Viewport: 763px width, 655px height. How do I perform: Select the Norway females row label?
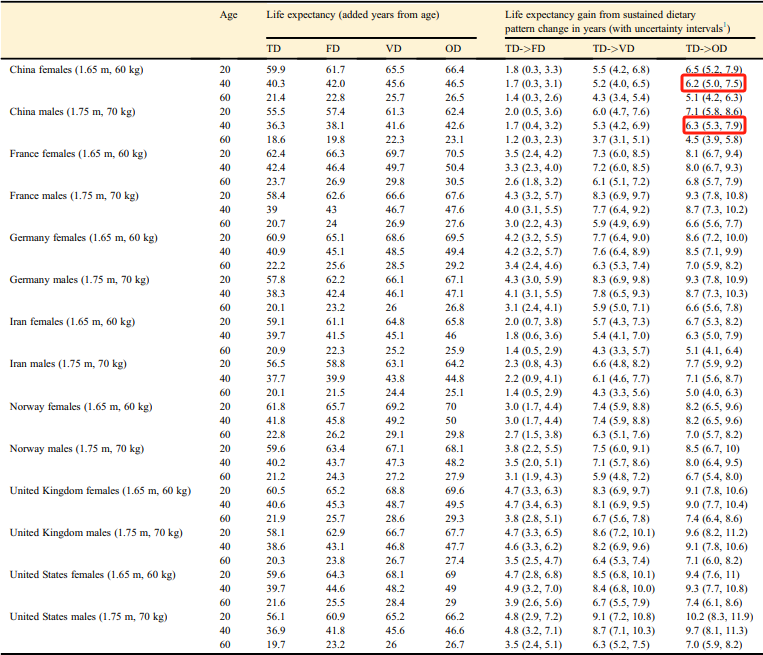click(x=81, y=406)
